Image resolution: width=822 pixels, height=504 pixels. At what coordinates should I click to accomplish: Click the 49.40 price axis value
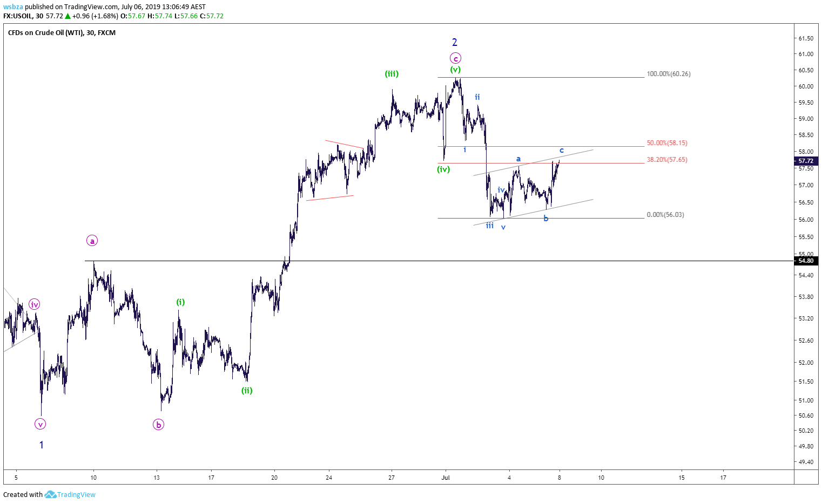point(806,462)
